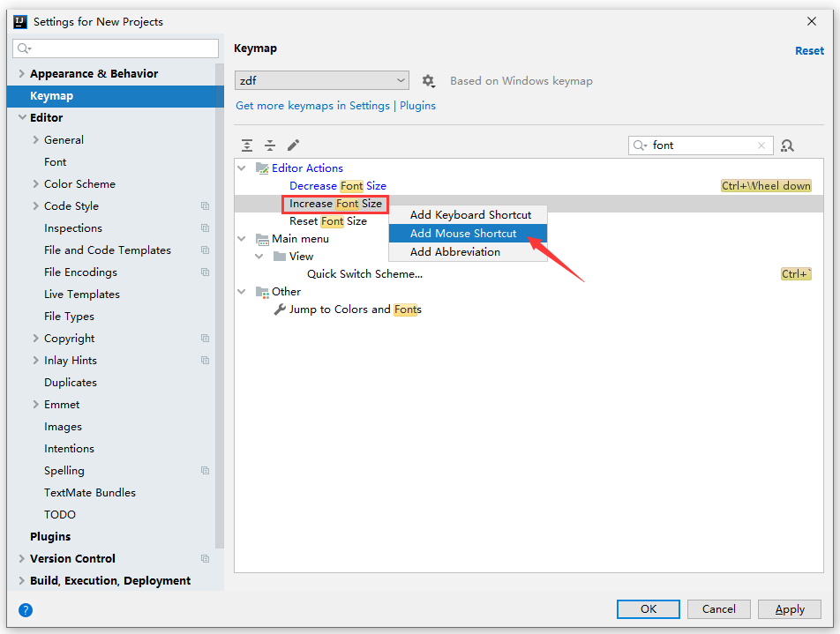This screenshot has height=634, width=840.
Task: Expand the Version Control section
Action: pos(22,559)
